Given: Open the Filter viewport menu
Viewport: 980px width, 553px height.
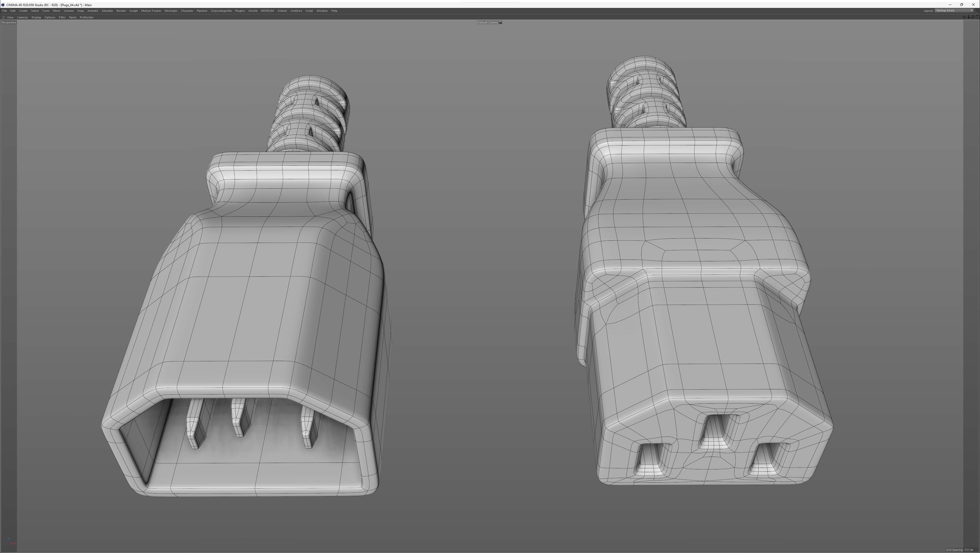Looking at the screenshot, I should click(x=62, y=17).
